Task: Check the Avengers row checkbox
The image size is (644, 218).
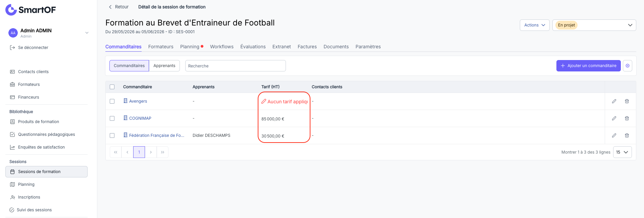Action: point(112,101)
